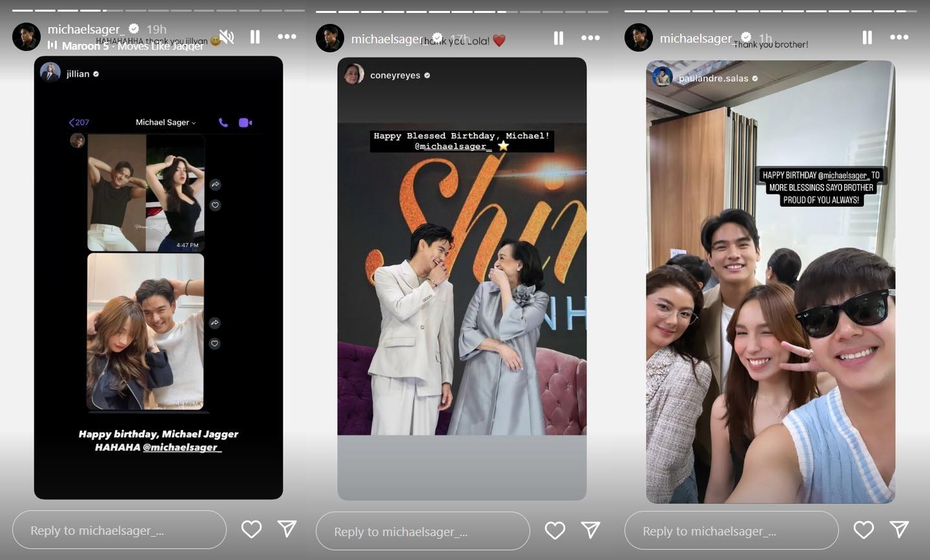The image size is (930, 560).
Task: Pause the middle story playback
Action: [559, 38]
